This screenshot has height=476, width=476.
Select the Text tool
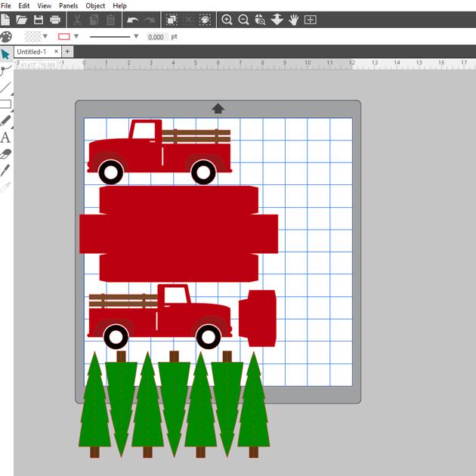(5, 138)
